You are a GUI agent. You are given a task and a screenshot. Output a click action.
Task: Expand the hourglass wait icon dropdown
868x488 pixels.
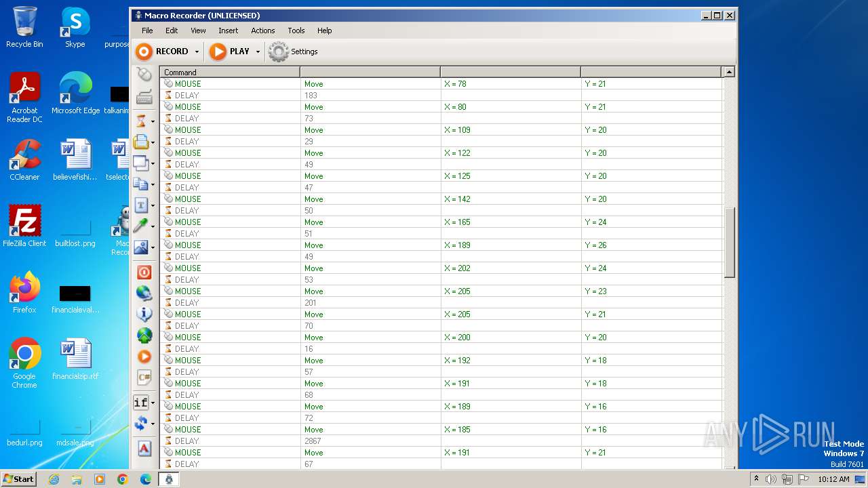tap(153, 122)
